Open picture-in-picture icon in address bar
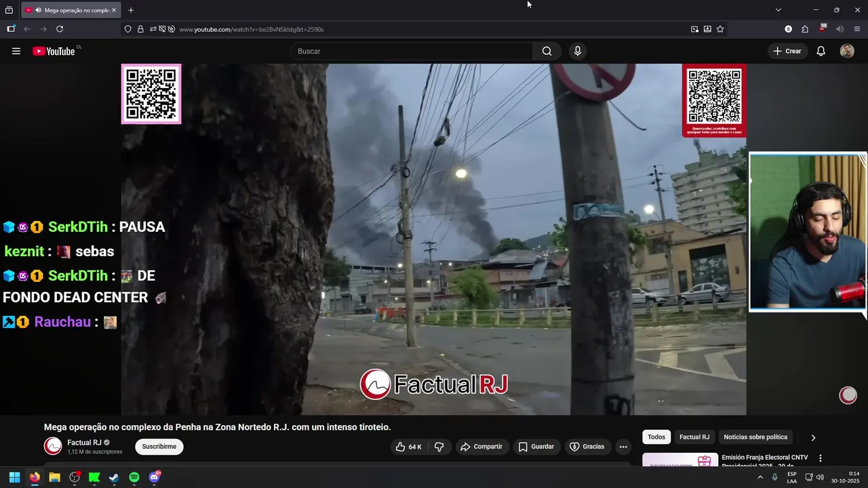The width and height of the screenshot is (868, 488). [694, 29]
